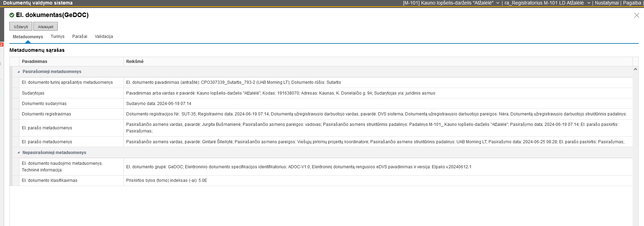Switch to the Parašai tab

(x=80, y=37)
